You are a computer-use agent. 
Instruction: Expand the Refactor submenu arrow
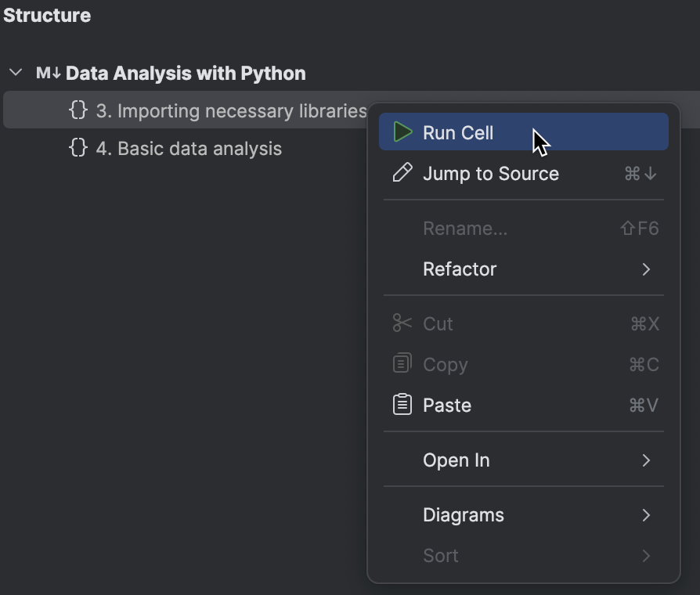(x=646, y=269)
